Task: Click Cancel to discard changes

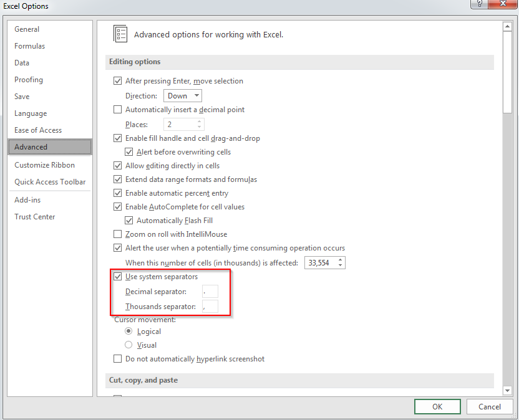Action: (x=489, y=406)
